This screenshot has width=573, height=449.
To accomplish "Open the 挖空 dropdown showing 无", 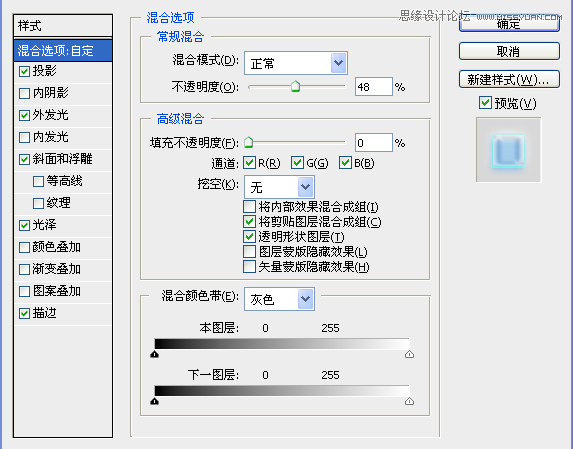I will pos(279,187).
